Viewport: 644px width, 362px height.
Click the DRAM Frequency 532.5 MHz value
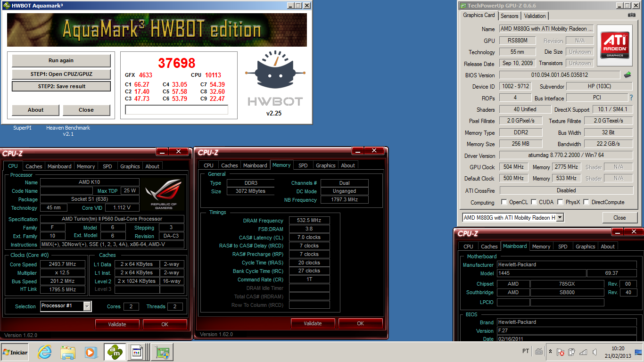[309, 221]
